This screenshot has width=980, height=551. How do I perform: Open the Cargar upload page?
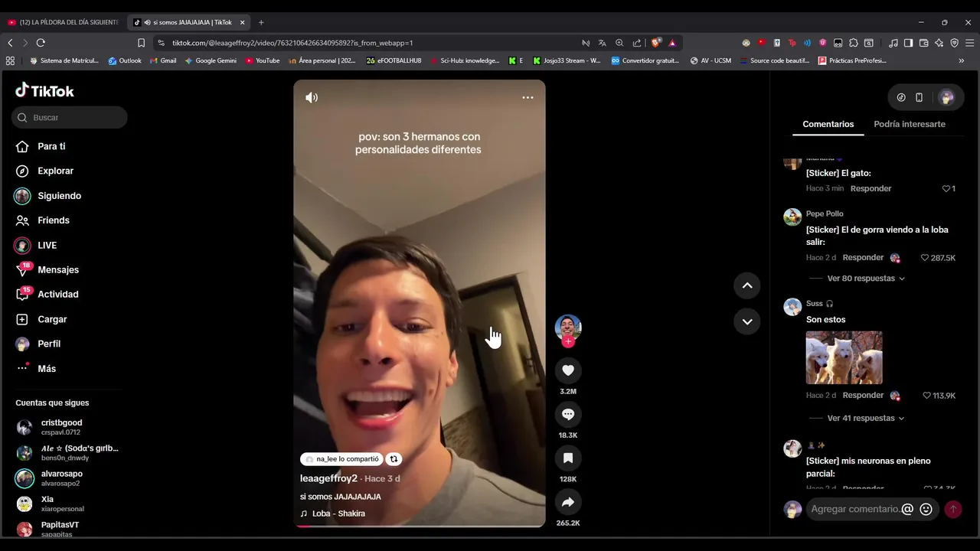(41, 319)
